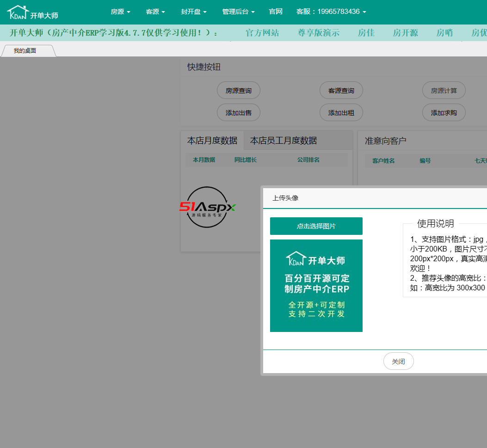This screenshot has width=487, height=448.
Task: Click the 公司排名 column header
Action: pyautogui.click(x=308, y=160)
